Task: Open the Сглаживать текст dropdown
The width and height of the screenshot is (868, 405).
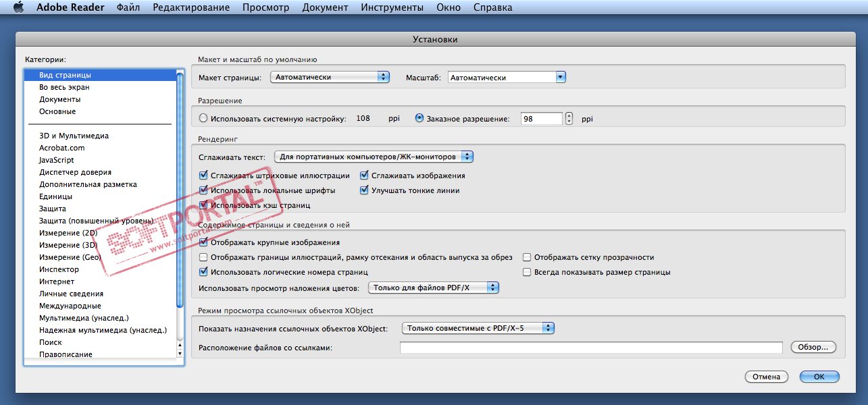Action: (x=374, y=157)
